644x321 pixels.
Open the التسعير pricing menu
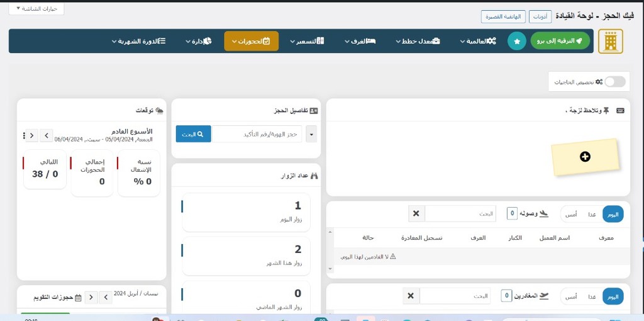(307, 41)
